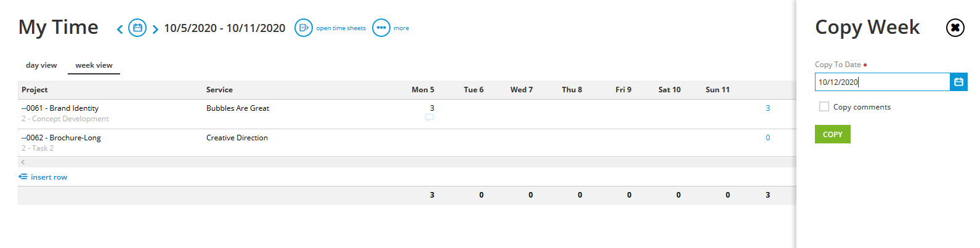This screenshot has width=980, height=248.
Task: Open the calendar date picker icon
Action: point(137,28)
